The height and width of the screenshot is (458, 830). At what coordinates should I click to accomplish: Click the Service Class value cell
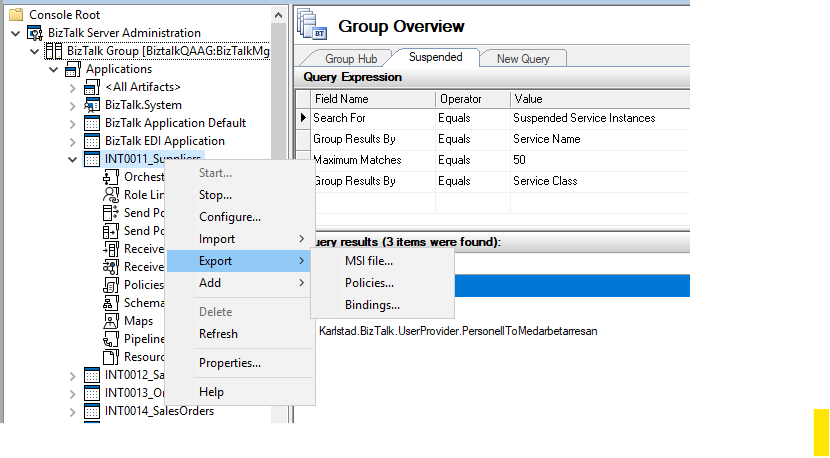pyautogui.click(x=600, y=181)
